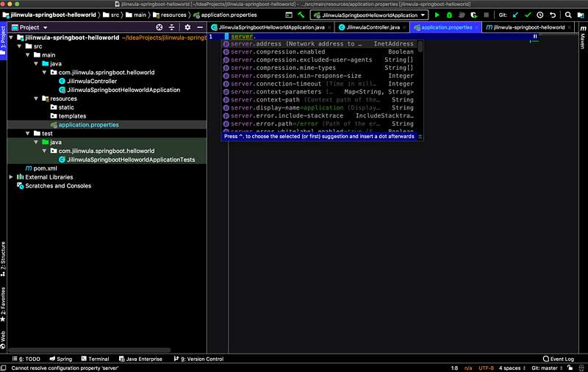Viewport: 588px width, 372px height.
Task: Click the inspector icon at the status bar's right end
Action: [x=581, y=368]
